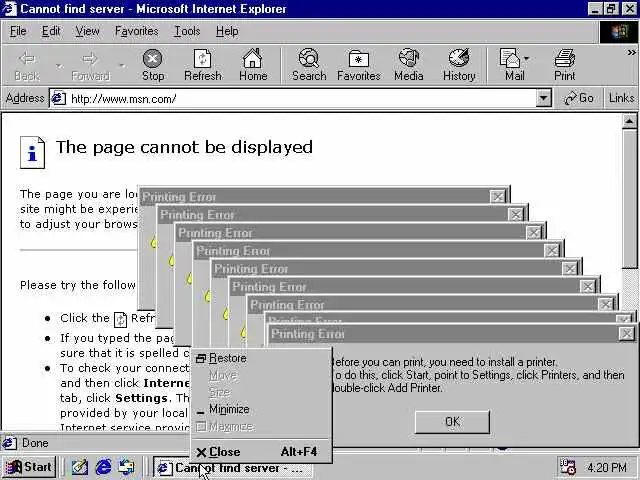640x480 pixels.
Task: Expand toolbar overflow chevron
Action: click(631, 52)
